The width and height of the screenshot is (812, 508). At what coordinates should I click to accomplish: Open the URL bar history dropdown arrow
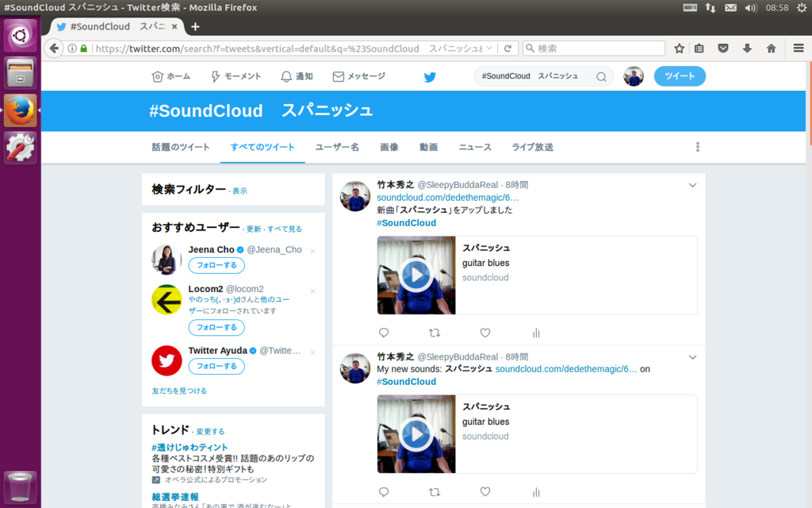489,48
